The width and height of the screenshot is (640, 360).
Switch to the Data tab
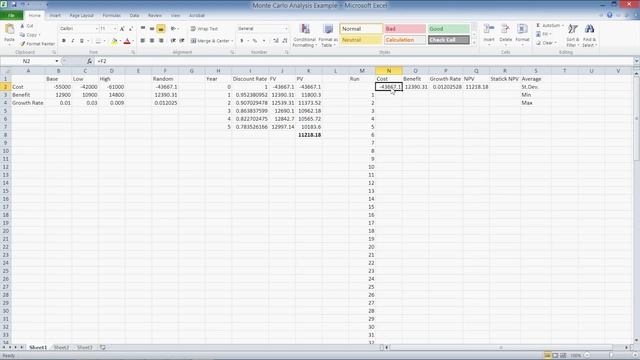click(134, 16)
